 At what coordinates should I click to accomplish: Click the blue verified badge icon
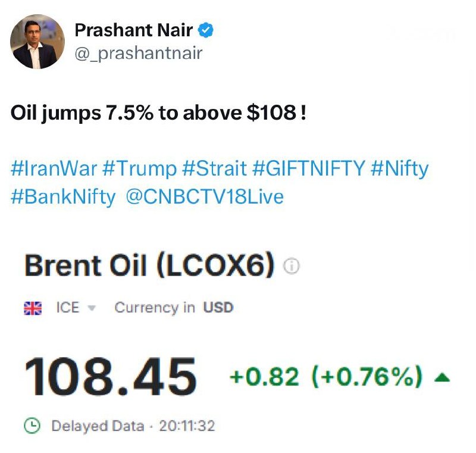click(x=205, y=30)
